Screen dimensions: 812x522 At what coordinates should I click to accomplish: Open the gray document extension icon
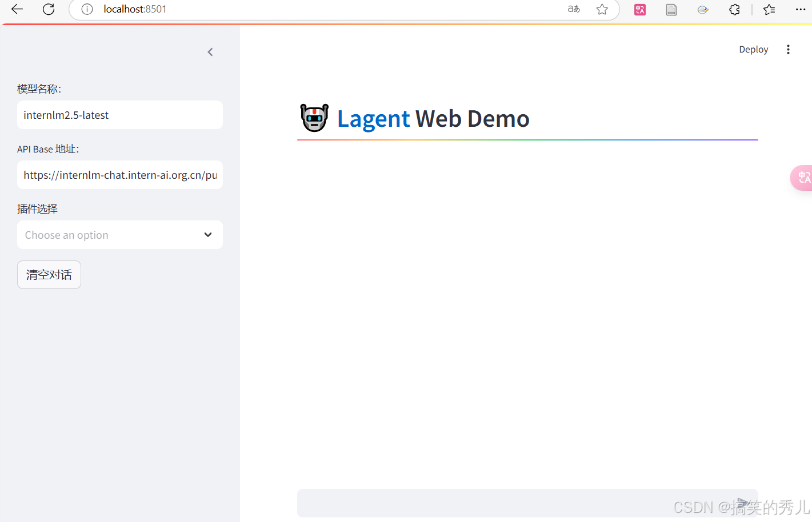(671, 9)
